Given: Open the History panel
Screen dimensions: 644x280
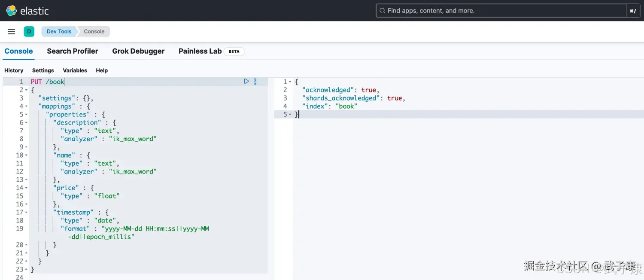Looking at the screenshot, I should pos(14,70).
